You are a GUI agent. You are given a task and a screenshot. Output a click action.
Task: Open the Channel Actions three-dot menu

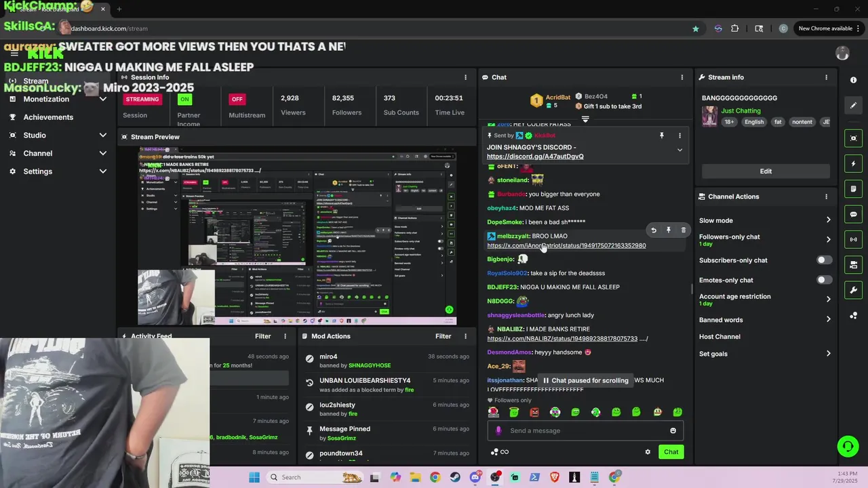click(x=826, y=197)
